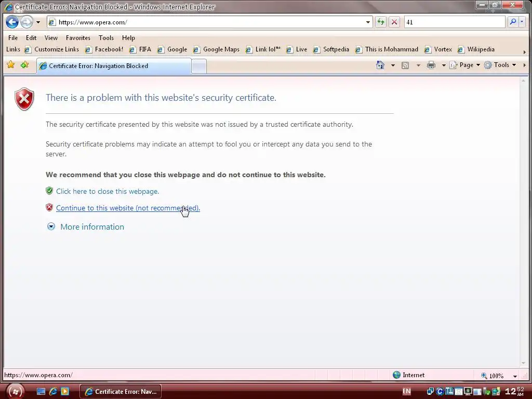Open the Google Maps bookmark

click(x=217, y=49)
